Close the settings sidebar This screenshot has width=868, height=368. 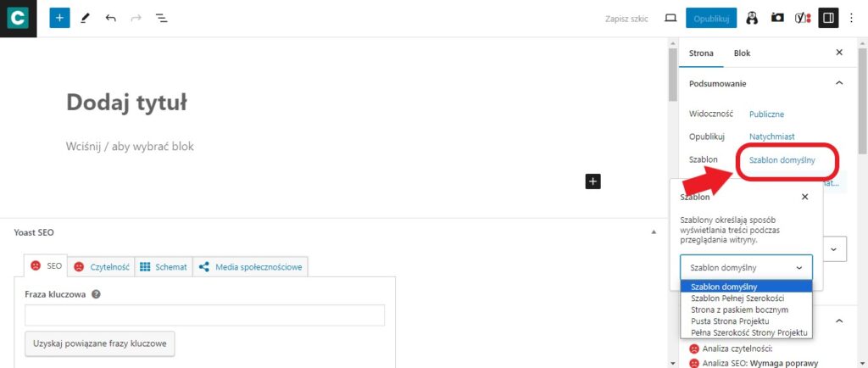(839, 53)
